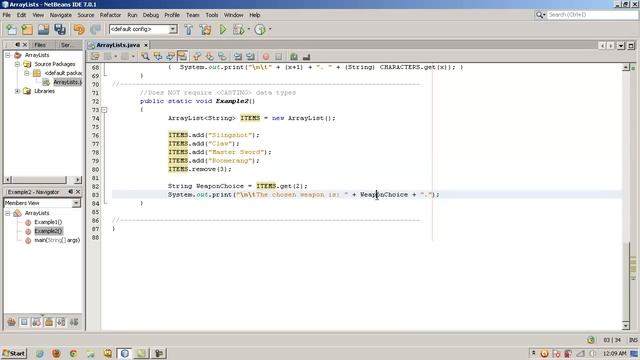
Task: Click the Start button
Action: [x=14, y=353]
